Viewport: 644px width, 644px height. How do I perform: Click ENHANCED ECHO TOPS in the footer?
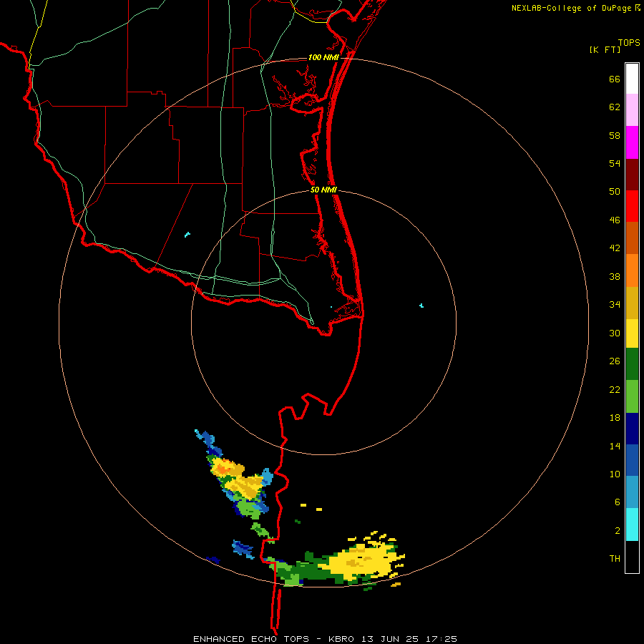(x=251, y=639)
